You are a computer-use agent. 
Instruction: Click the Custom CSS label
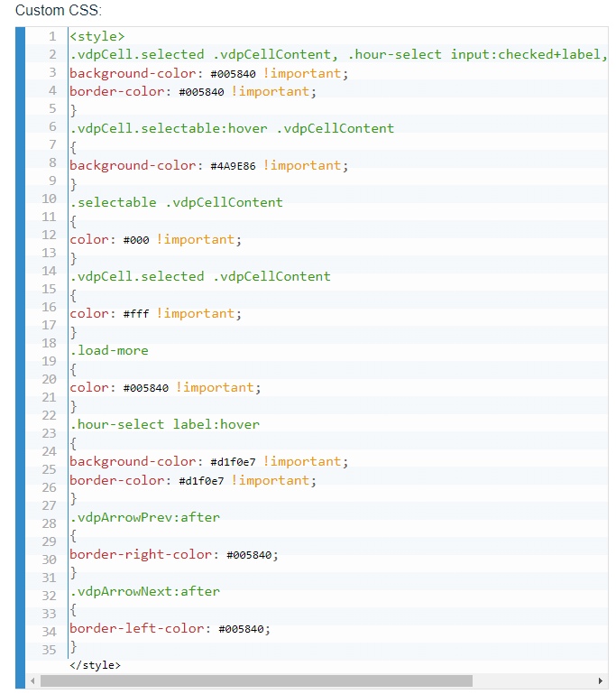coord(59,10)
